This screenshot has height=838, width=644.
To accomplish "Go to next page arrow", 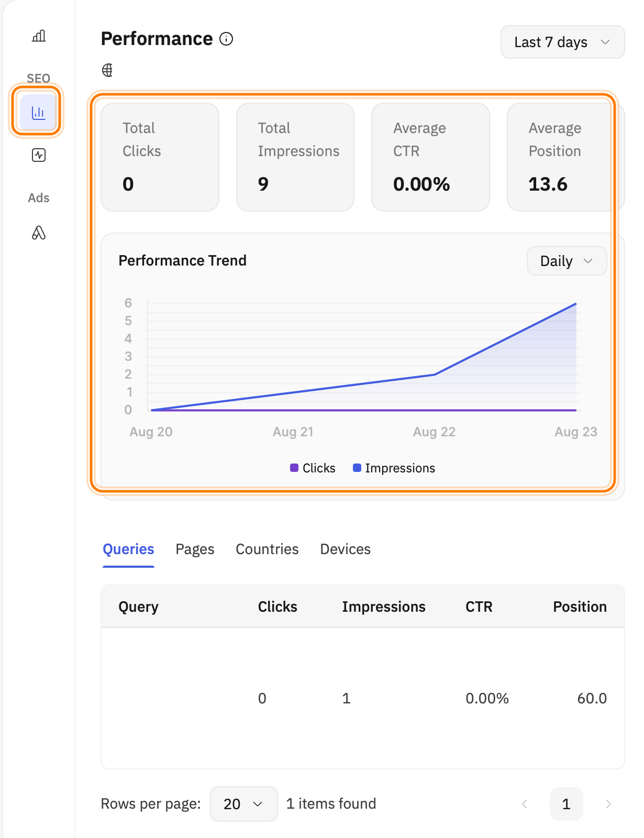I will pos(608,803).
